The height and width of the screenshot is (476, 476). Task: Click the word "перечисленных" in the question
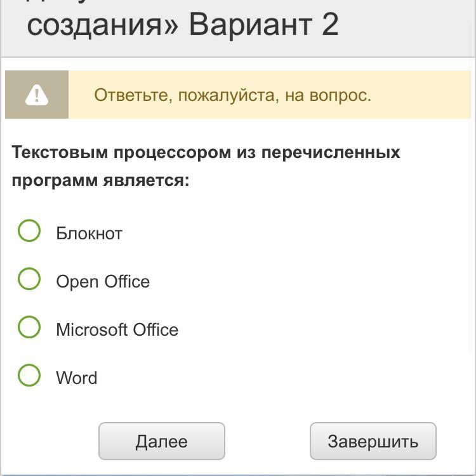pyautogui.click(x=331, y=153)
